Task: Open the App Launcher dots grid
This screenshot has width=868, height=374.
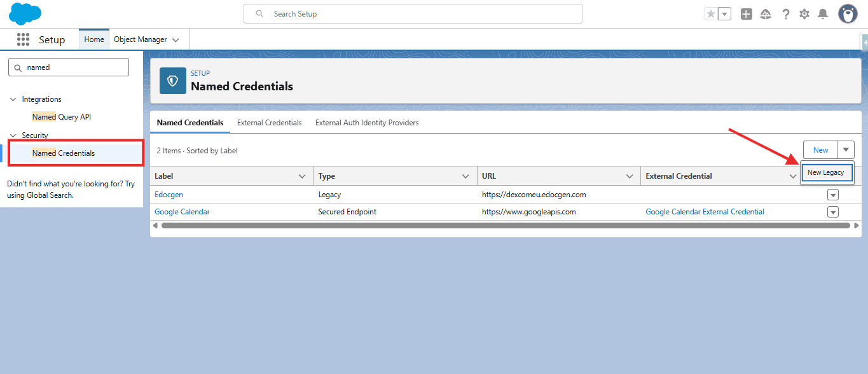Action: (24, 39)
